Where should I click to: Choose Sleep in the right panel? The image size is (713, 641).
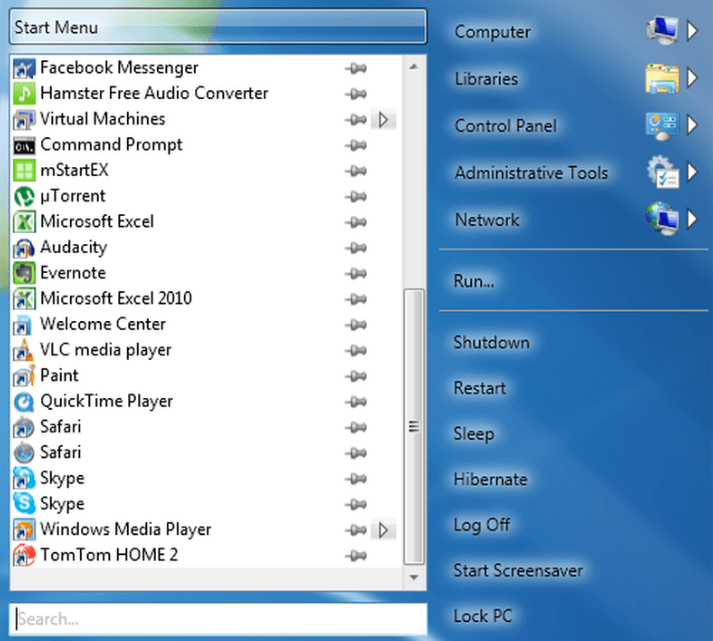pos(474,434)
